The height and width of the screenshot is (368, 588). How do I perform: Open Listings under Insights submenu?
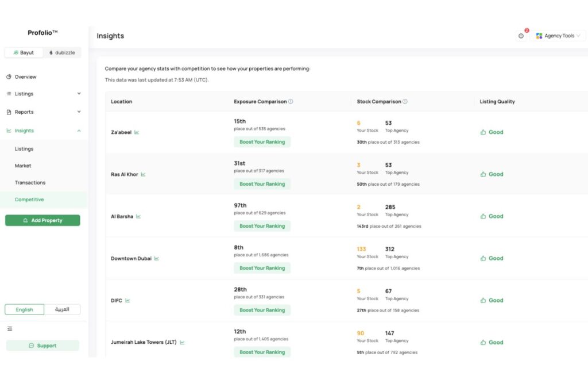click(x=24, y=149)
